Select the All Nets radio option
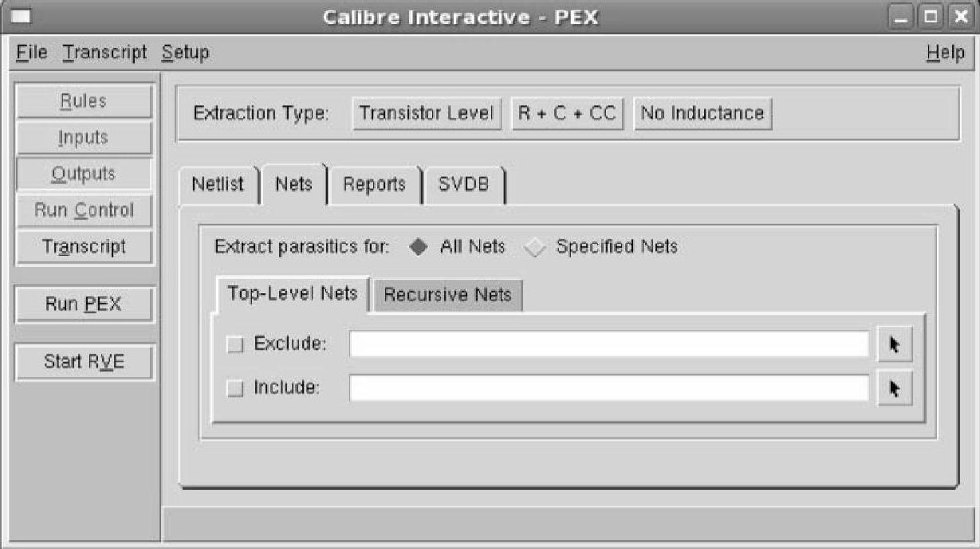This screenshot has width=980, height=549. 419,247
